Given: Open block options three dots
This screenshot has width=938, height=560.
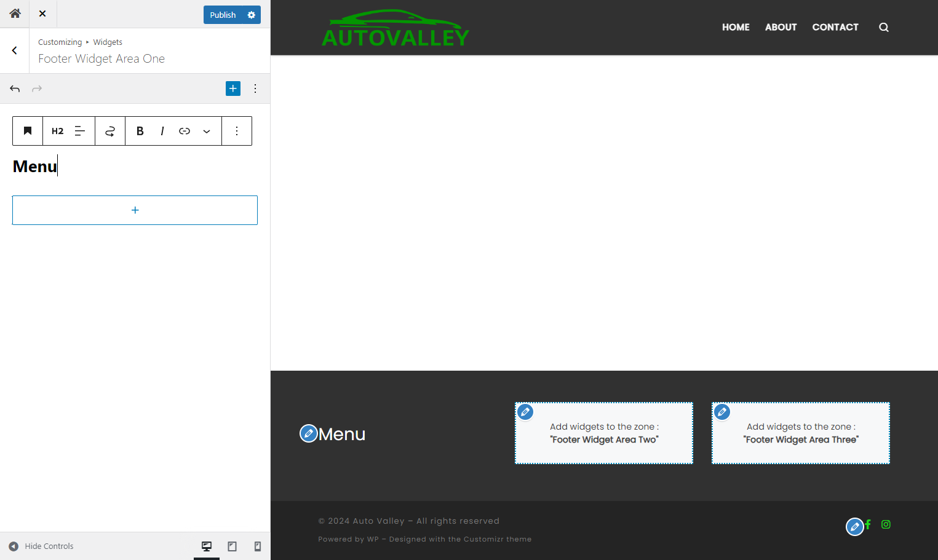Looking at the screenshot, I should click(237, 131).
